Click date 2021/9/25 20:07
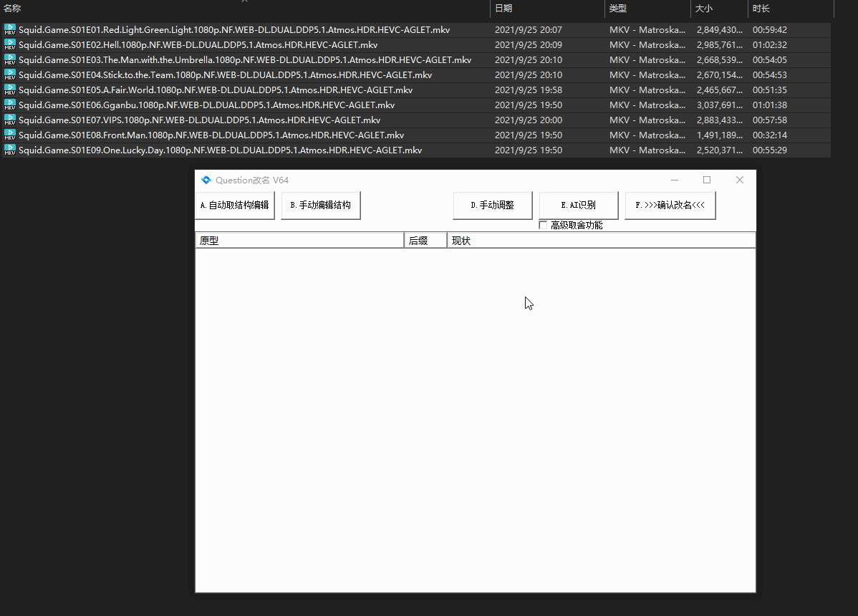The width and height of the screenshot is (858, 616). pyautogui.click(x=529, y=29)
